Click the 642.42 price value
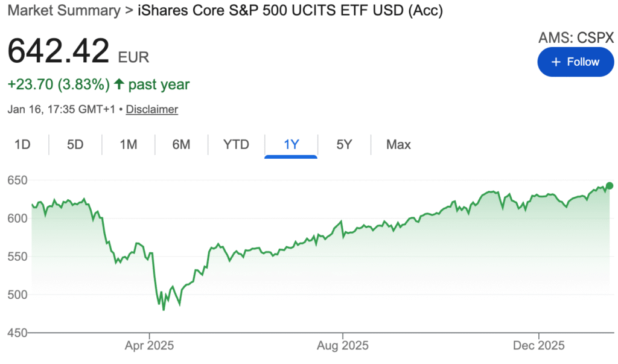The height and width of the screenshot is (364, 618). (x=59, y=52)
